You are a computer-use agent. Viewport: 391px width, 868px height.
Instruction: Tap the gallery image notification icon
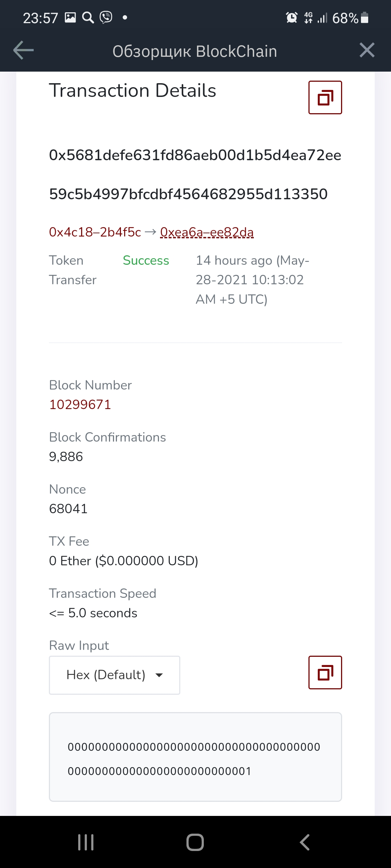click(70, 17)
